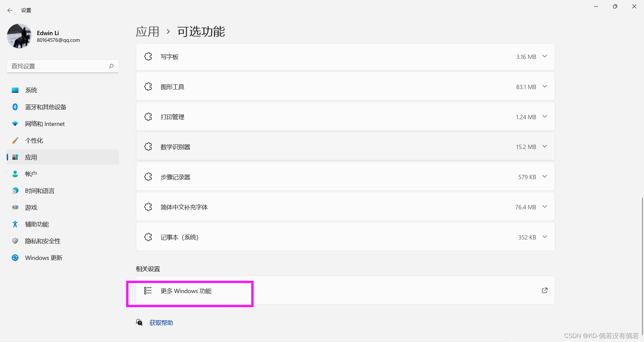Image resolution: width=644 pixels, height=342 pixels.
Task: Click the network Wi-Fi icon
Action: [15, 124]
